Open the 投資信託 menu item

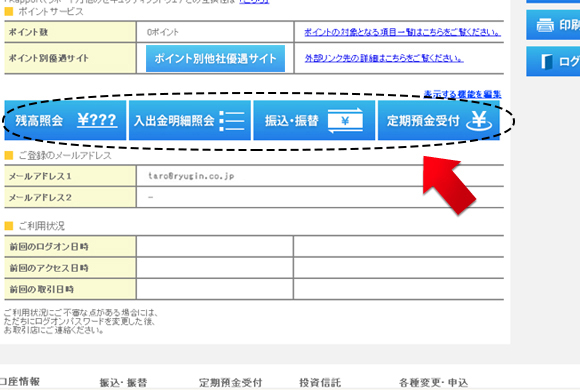coord(320,383)
